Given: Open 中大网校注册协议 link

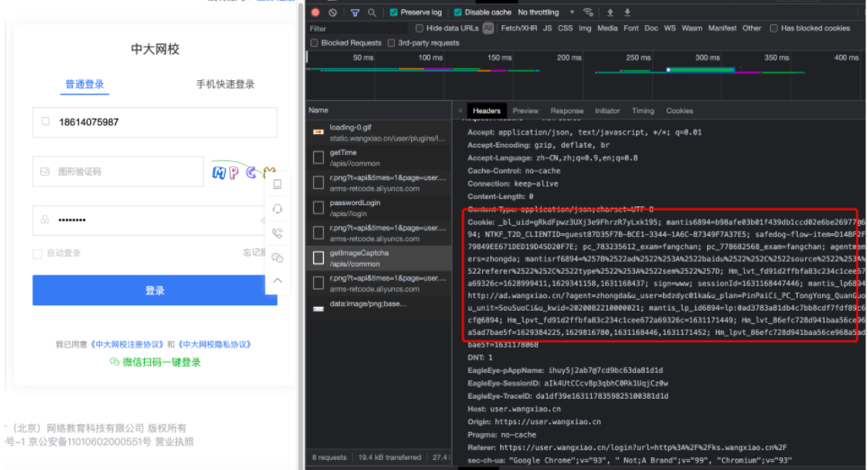Looking at the screenshot, I should click(x=128, y=344).
